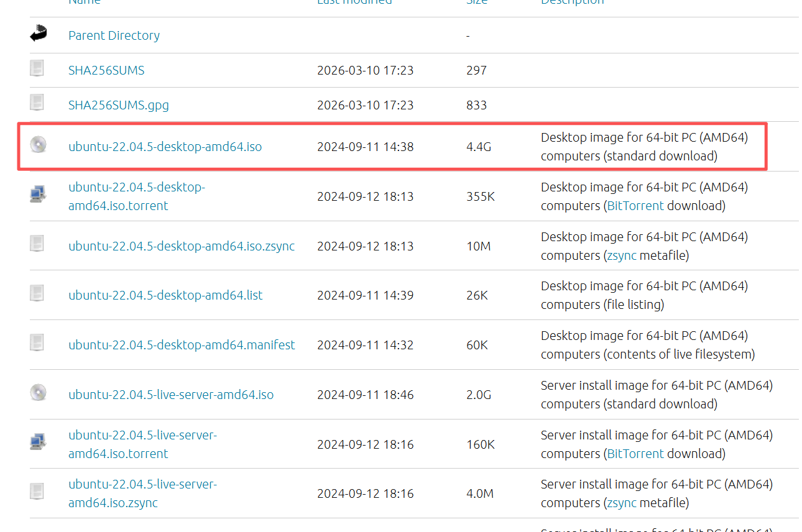Image resolution: width=802 pixels, height=532 pixels.
Task: Follow the BitTorrent link in the server torrent description
Action: (635, 454)
